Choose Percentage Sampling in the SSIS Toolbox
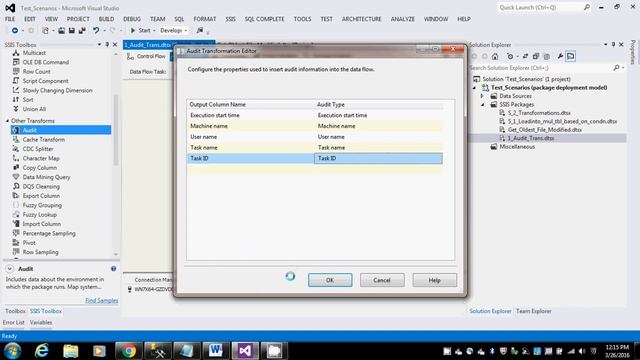The image size is (640, 360). (49, 233)
